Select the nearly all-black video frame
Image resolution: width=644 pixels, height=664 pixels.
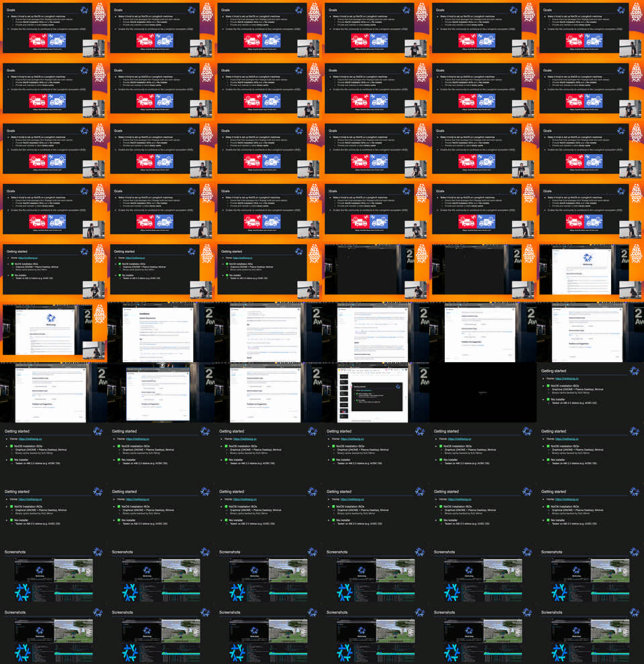pos(483,392)
